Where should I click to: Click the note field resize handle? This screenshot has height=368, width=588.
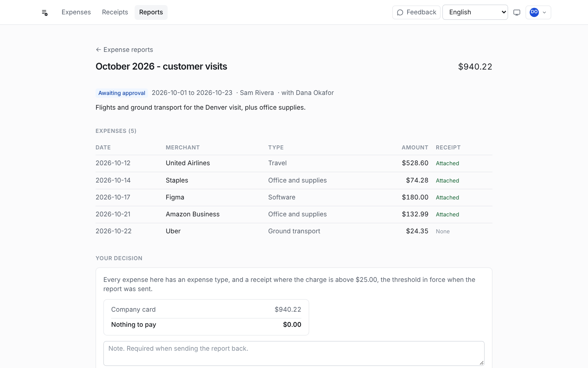coord(481,363)
